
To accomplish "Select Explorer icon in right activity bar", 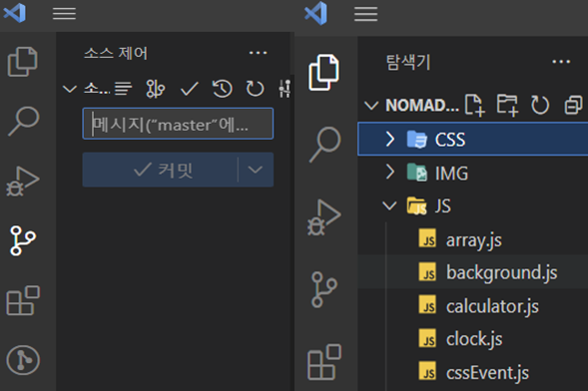I will coord(324,72).
